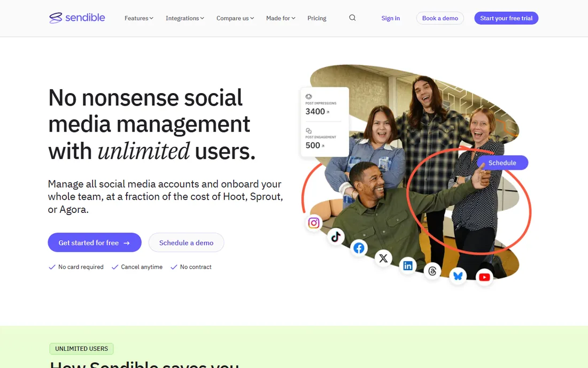The image size is (588, 368).
Task: Open the Made for dropdown
Action: point(281,18)
